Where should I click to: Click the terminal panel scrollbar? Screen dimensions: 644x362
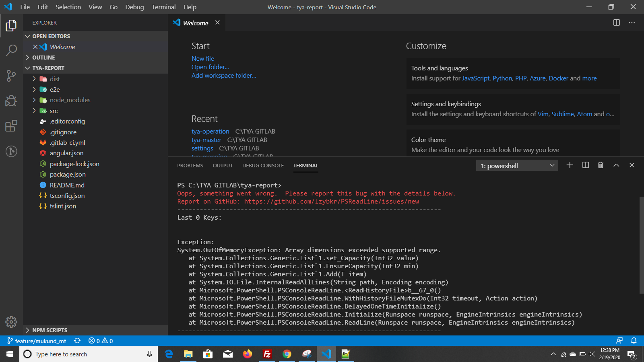tap(642, 245)
